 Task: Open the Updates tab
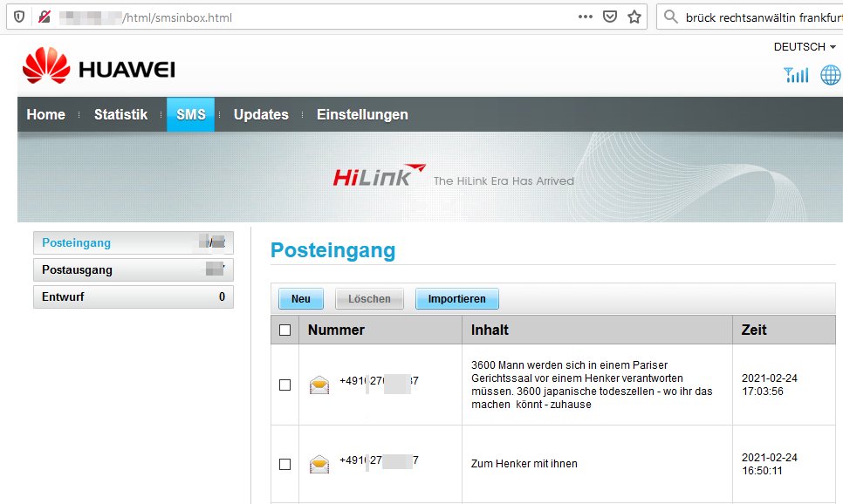(261, 114)
